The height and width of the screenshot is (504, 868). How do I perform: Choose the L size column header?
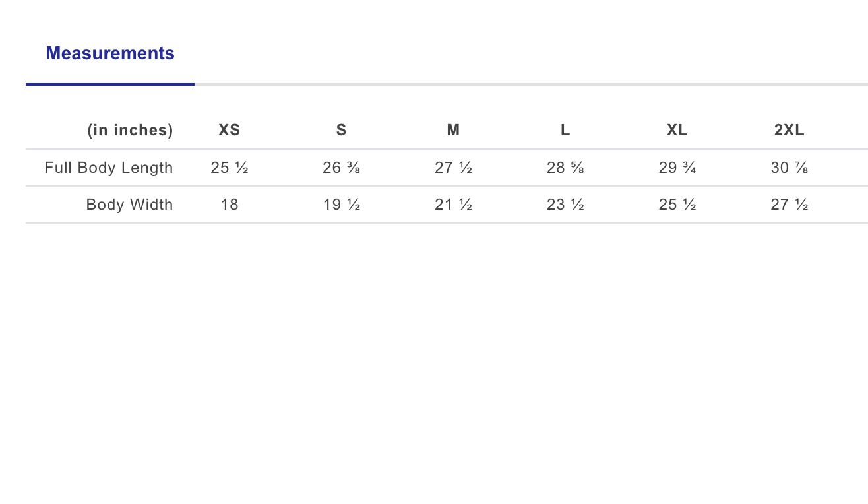point(565,130)
